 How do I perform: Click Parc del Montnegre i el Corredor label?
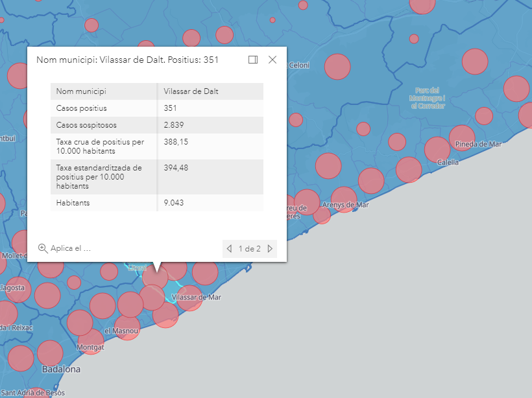coord(426,98)
